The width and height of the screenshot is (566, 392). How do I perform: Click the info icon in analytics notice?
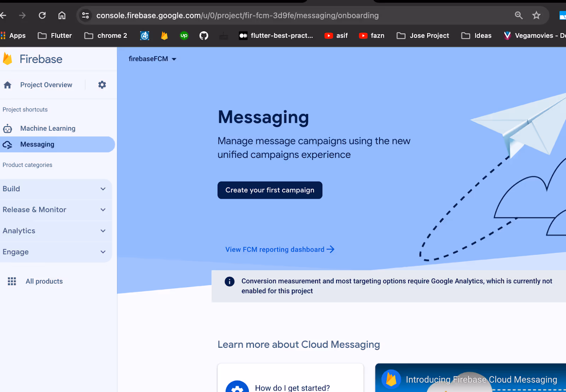click(x=230, y=281)
